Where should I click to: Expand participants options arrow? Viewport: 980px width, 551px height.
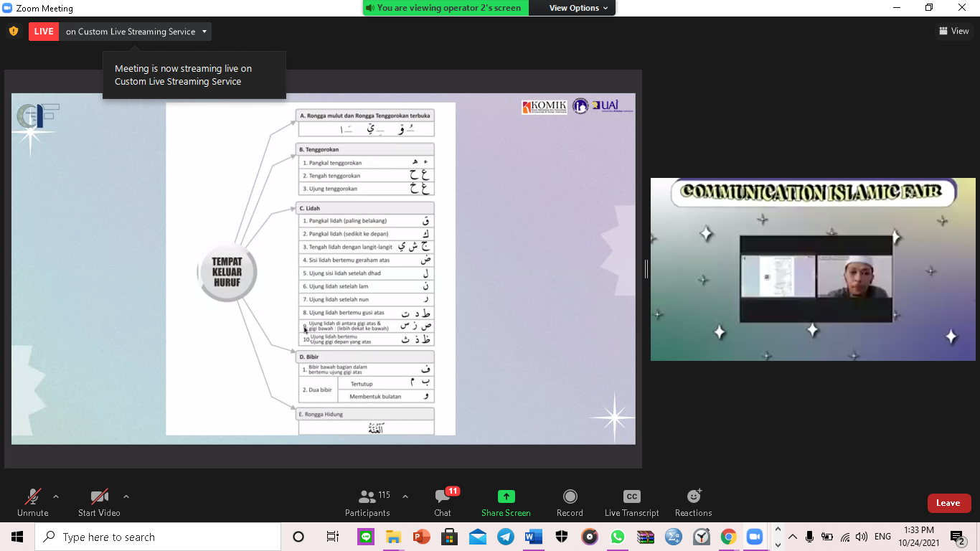click(405, 496)
